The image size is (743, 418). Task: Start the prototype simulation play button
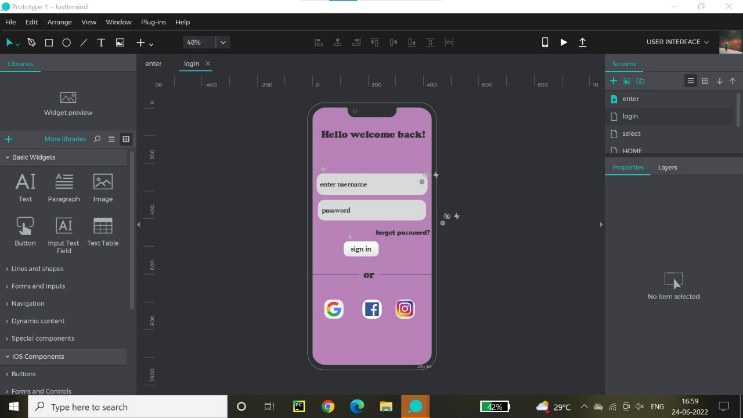(563, 42)
